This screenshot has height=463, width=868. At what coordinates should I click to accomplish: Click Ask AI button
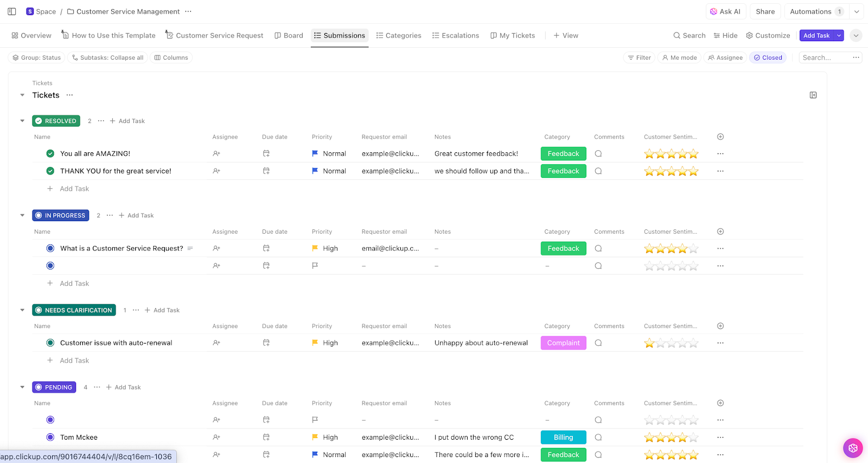coord(725,11)
